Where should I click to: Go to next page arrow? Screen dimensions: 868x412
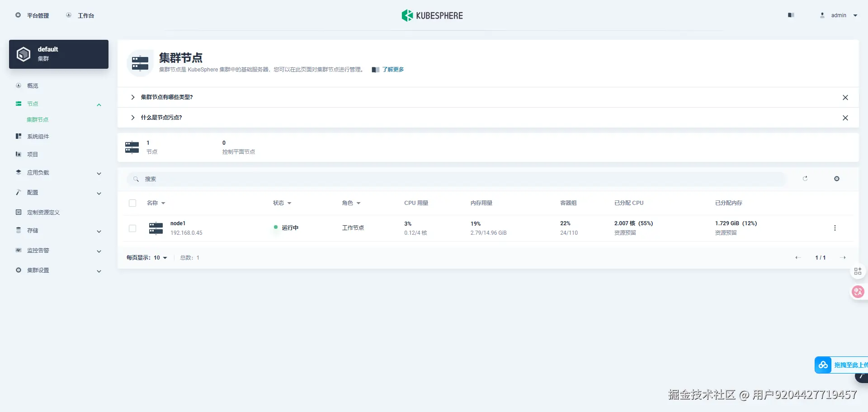click(843, 258)
